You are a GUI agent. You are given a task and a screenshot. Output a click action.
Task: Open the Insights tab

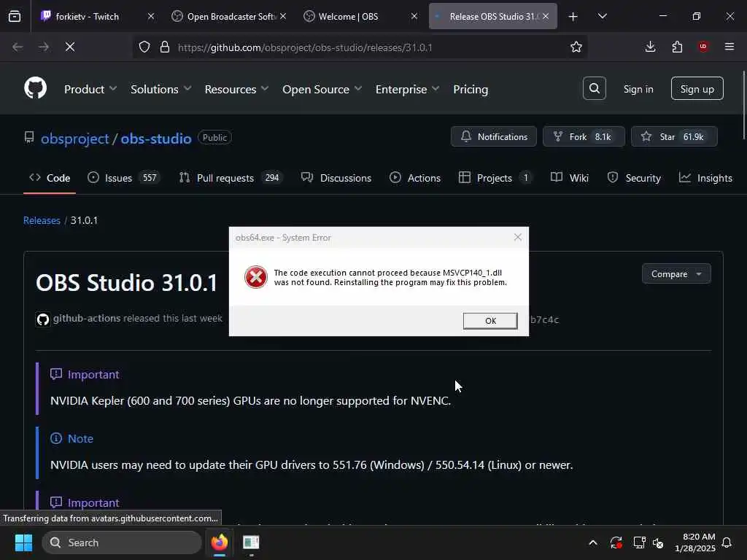pos(705,178)
